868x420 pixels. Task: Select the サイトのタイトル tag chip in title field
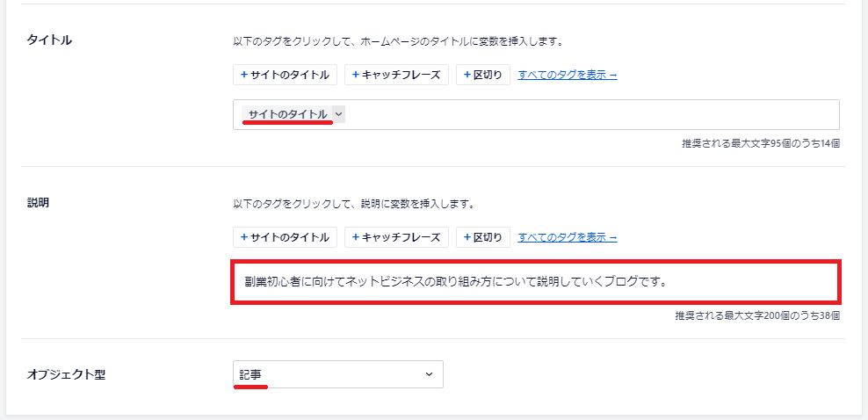click(287, 114)
